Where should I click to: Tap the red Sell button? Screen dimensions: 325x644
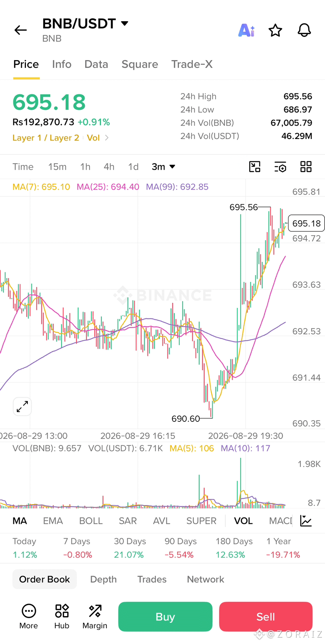tap(266, 617)
